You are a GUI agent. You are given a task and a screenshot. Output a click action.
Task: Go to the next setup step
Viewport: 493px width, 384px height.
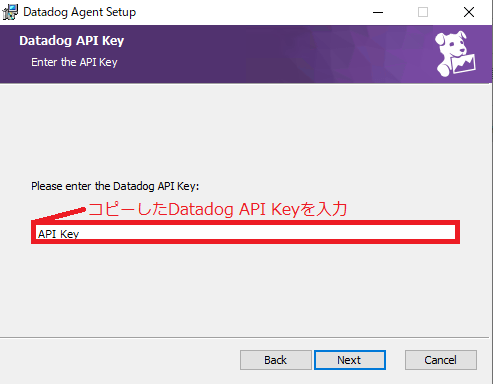click(350, 360)
